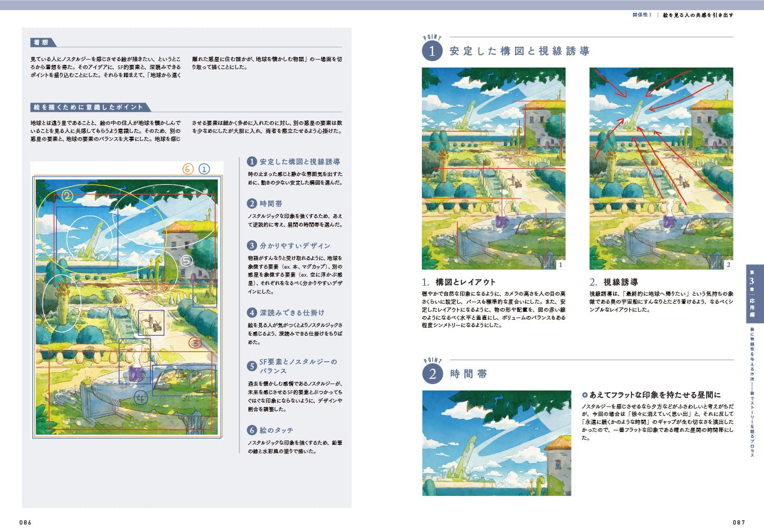Click page number 087
The width and height of the screenshot is (764, 532).
point(739,522)
